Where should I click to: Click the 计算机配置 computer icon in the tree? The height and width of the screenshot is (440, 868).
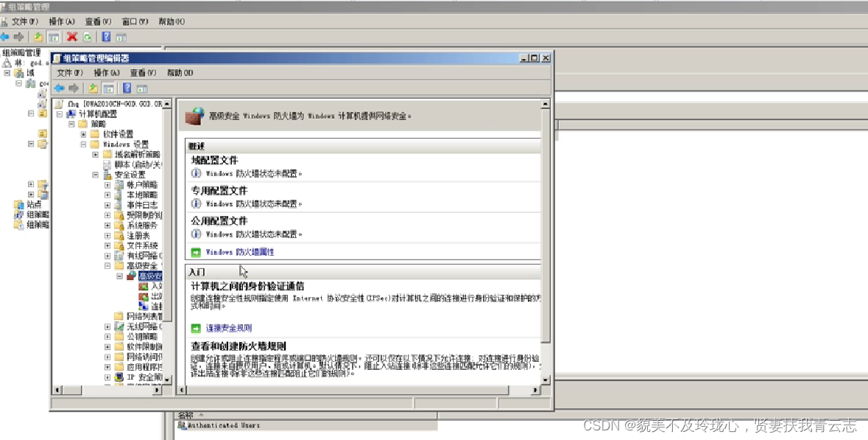[x=71, y=114]
